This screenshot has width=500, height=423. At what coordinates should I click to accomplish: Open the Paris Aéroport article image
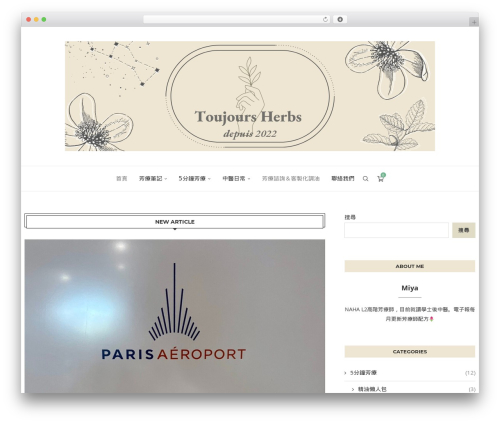175,316
